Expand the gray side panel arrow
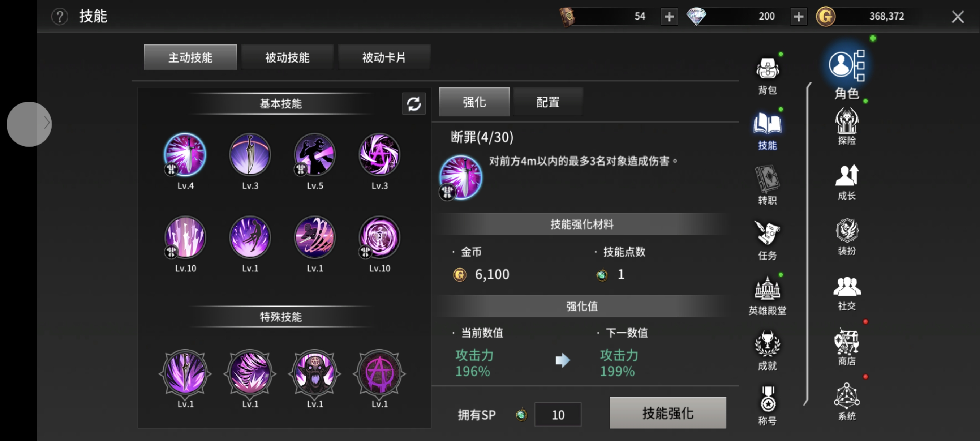 tap(29, 124)
